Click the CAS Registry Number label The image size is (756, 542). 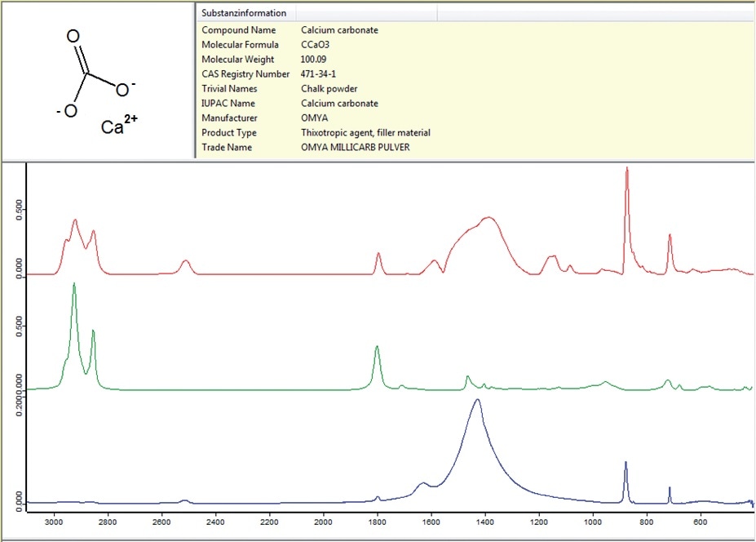coord(245,73)
